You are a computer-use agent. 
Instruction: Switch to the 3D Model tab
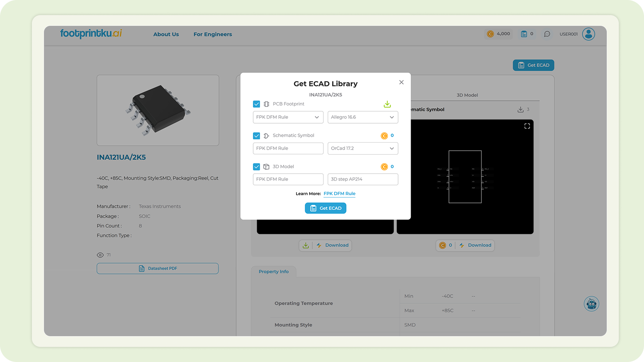467,95
